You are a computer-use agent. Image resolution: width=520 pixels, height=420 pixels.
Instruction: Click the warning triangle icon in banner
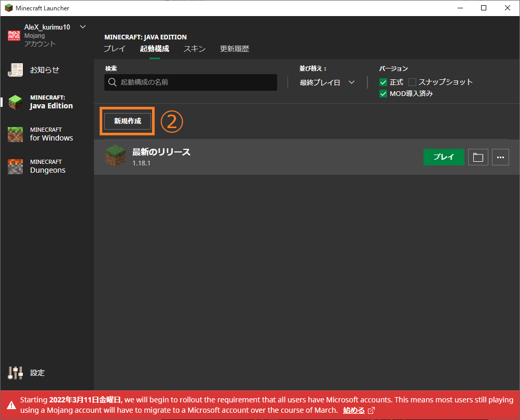[11, 405]
